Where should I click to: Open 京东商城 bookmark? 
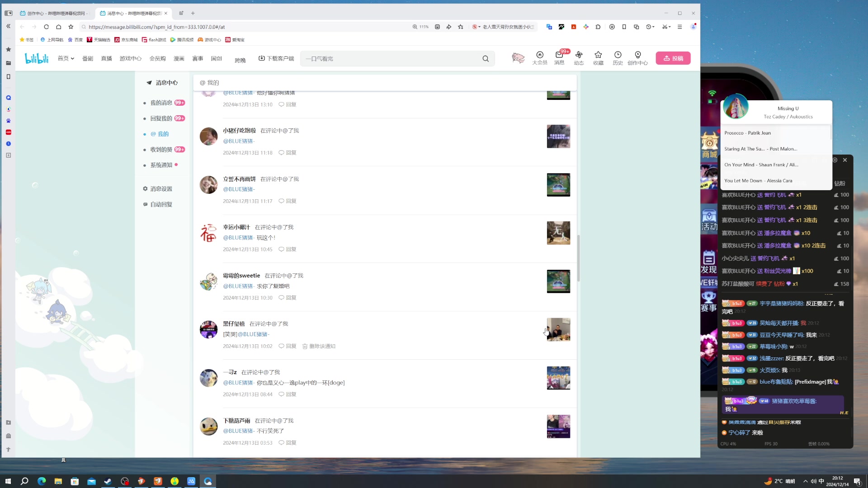point(126,40)
